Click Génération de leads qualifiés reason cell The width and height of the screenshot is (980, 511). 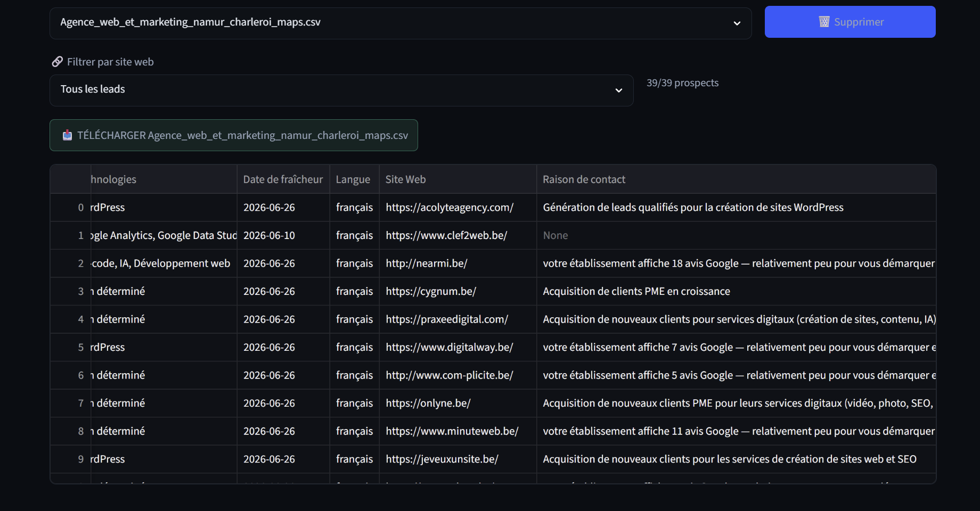click(736, 208)
